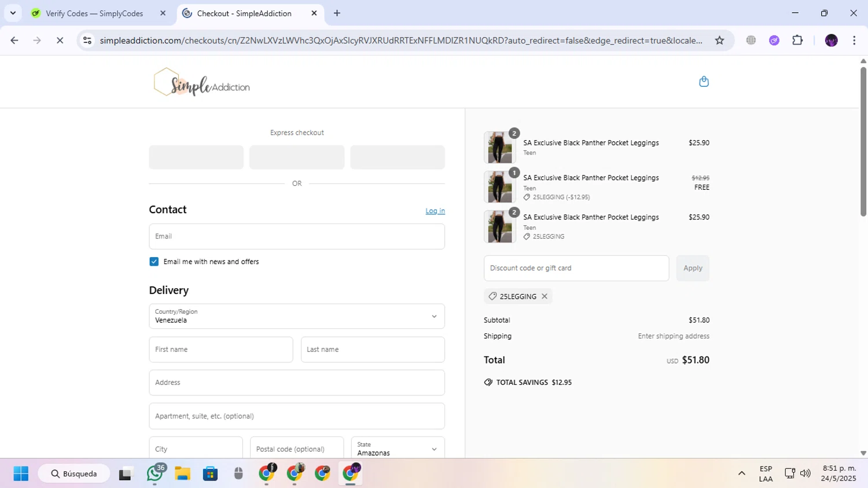Image resolution: width=868 pixels, height=488 pixels.
Task: Expand the Country/Region dropdown
Action: coord(297,316)
